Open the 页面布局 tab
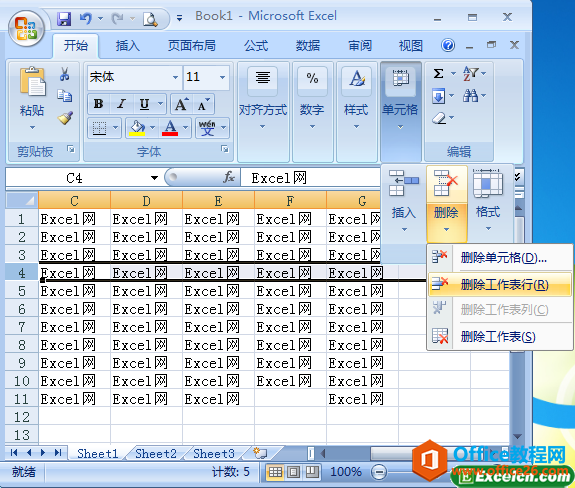Viewport: 575px width, 488px height. pyautogui.click(x=192, y=46)
